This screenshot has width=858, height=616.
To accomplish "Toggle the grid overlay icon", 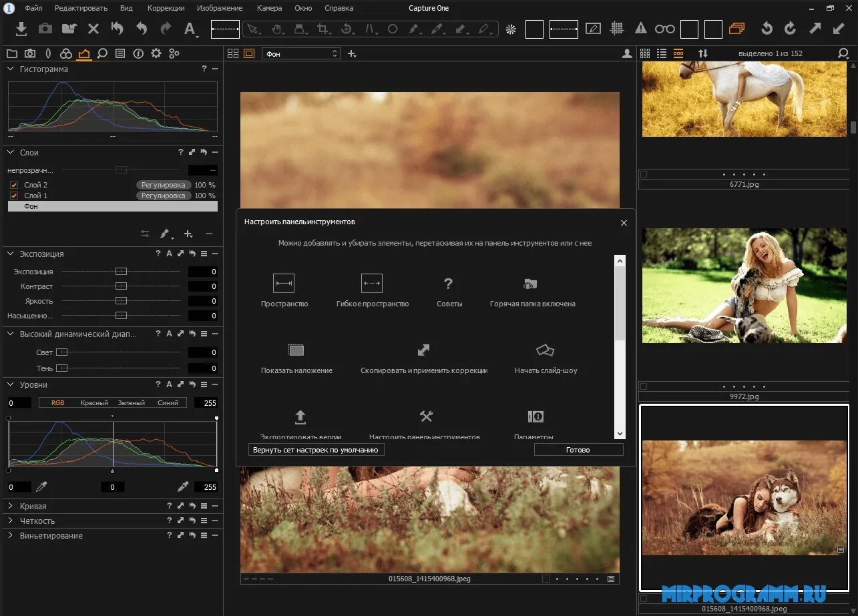I will pyautogui.click(x=617, y=28).
